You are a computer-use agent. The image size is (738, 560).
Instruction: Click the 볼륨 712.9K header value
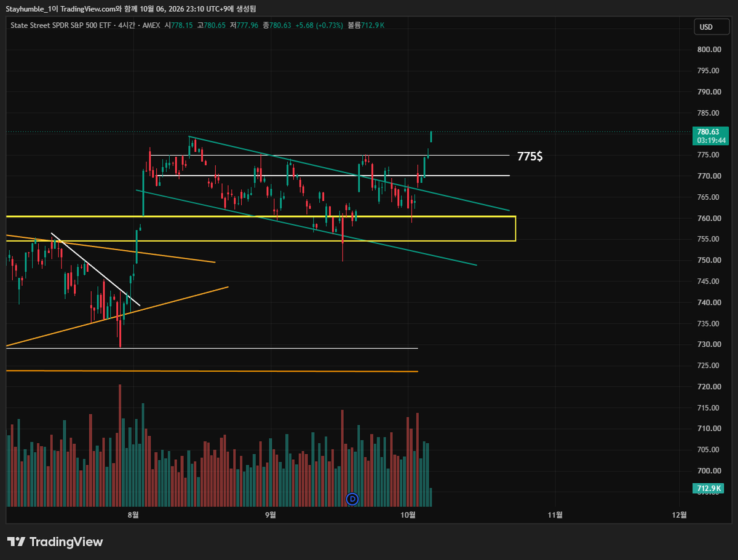pos(366,25)
